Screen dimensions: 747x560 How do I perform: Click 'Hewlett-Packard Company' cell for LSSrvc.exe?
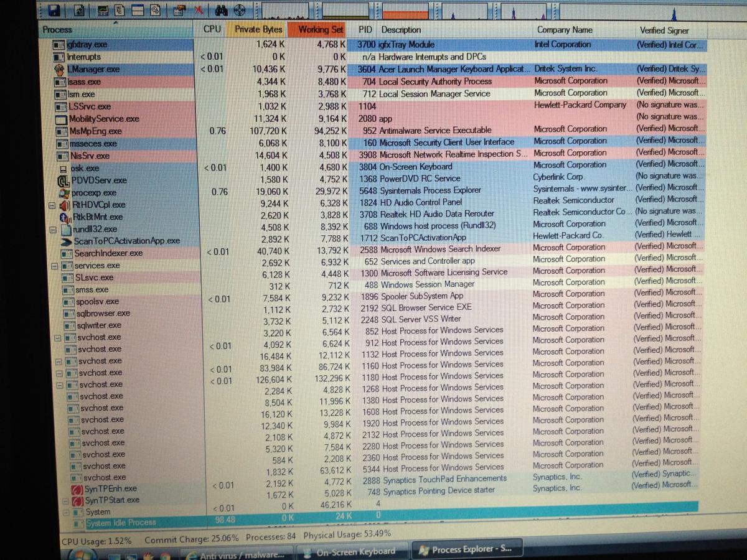[580, 105]
